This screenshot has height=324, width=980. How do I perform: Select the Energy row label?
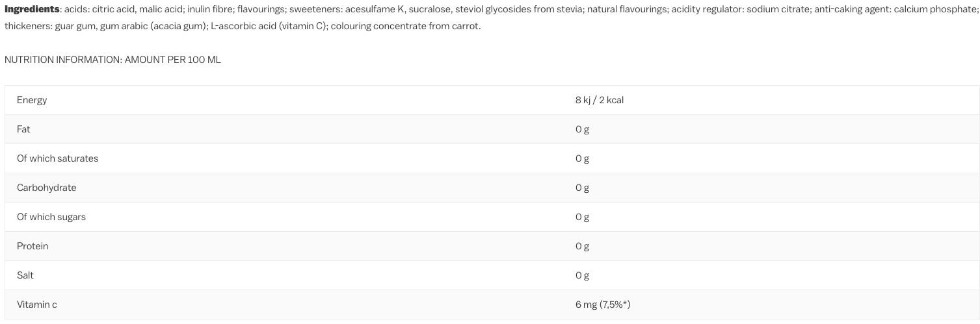[32, 100]
